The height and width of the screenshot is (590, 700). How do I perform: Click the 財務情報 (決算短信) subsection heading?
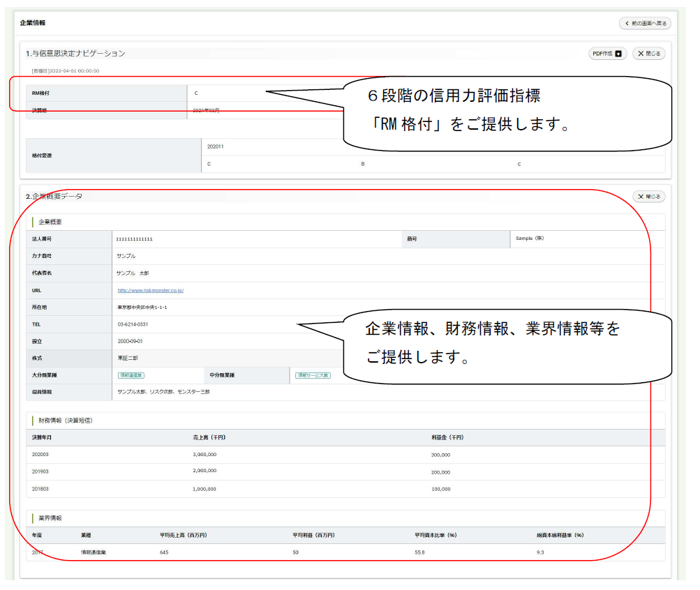[66, 421]
